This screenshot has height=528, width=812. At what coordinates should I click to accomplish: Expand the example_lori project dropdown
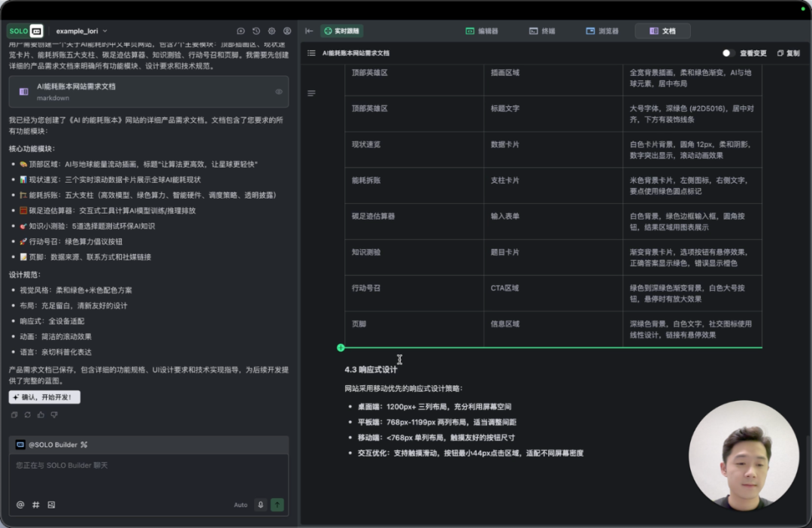coord(82,31)
